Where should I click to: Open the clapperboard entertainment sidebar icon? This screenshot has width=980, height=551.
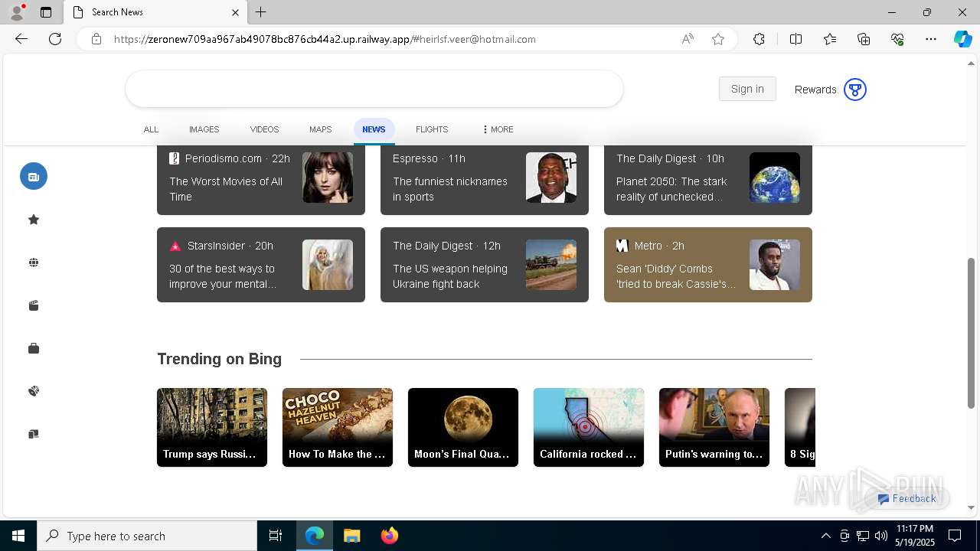point(34,305)
